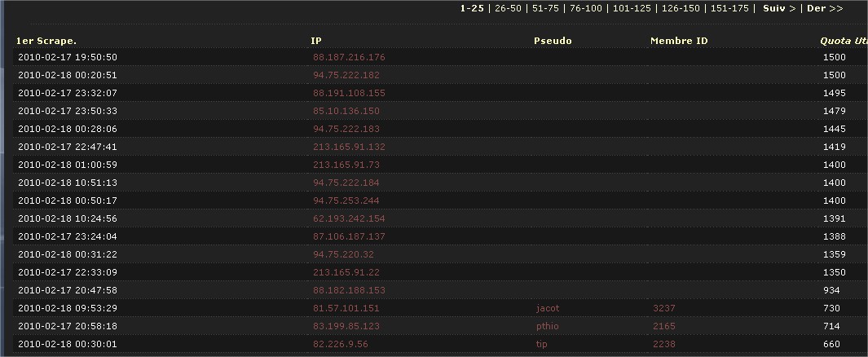
Task: Select quota value 1479
Action: (x=835, y=111)
